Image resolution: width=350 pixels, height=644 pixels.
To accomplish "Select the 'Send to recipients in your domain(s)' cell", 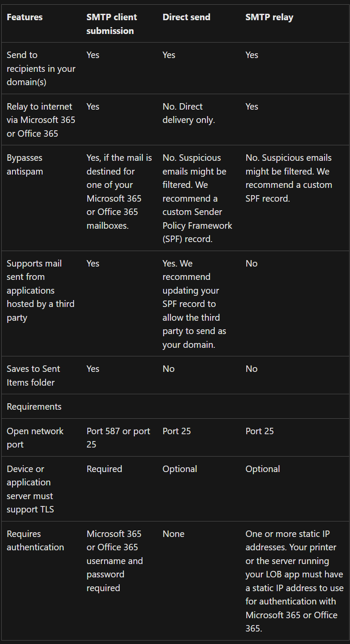I will (41, 68).
